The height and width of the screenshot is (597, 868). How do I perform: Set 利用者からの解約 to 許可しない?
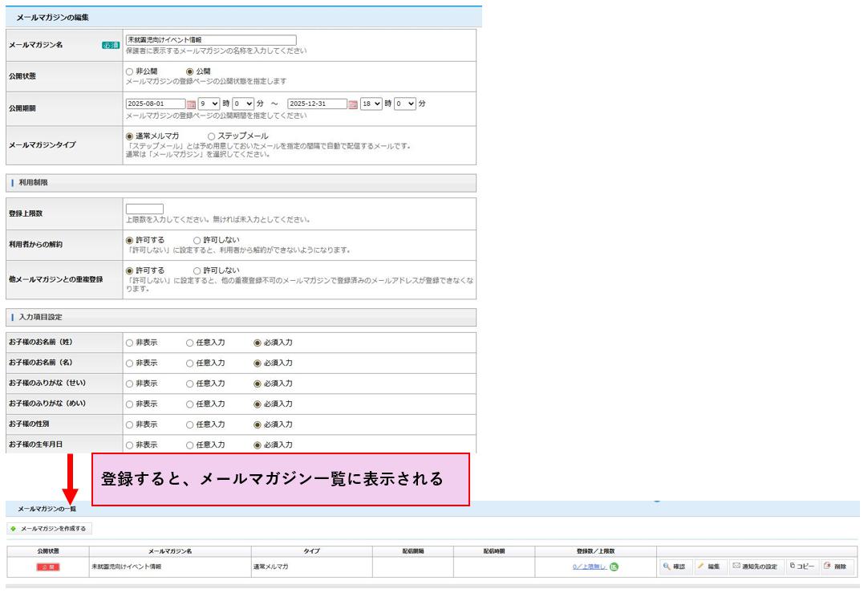tap(197, 239)
